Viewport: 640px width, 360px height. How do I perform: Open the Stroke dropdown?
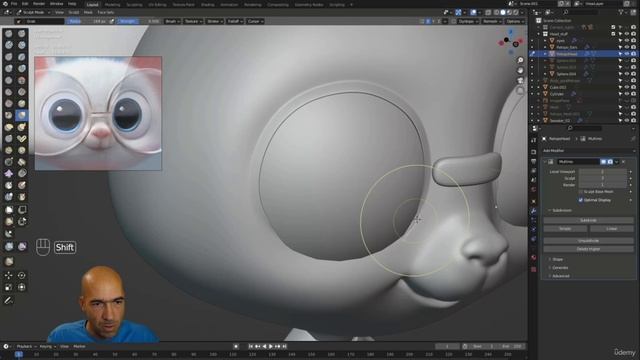(x=214, y=21)
